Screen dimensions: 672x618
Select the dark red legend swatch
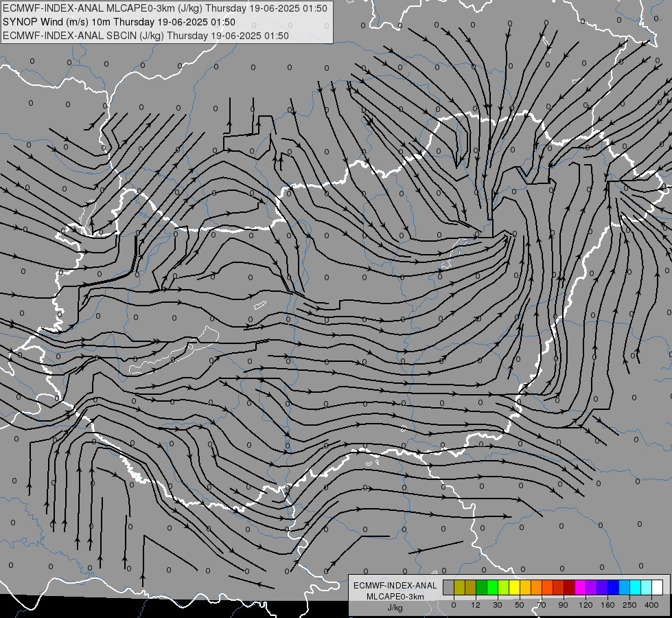coord(570,588)
